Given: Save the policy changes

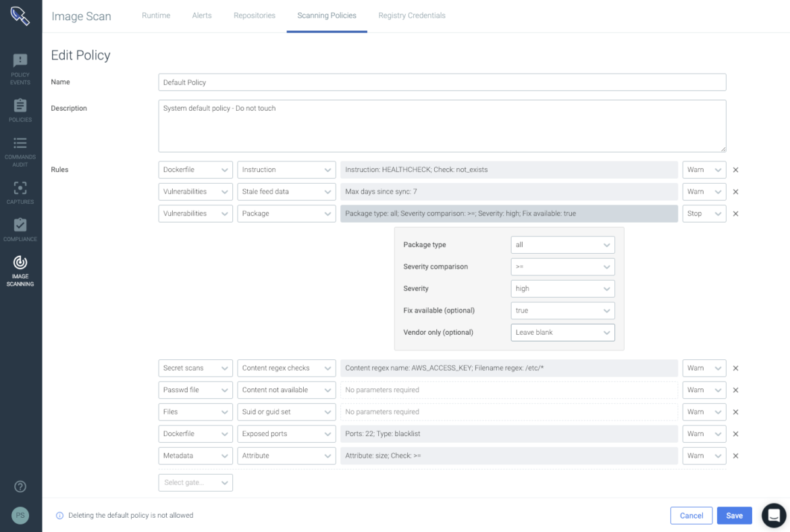Looking at the screenshot, I should click(734, 515).
